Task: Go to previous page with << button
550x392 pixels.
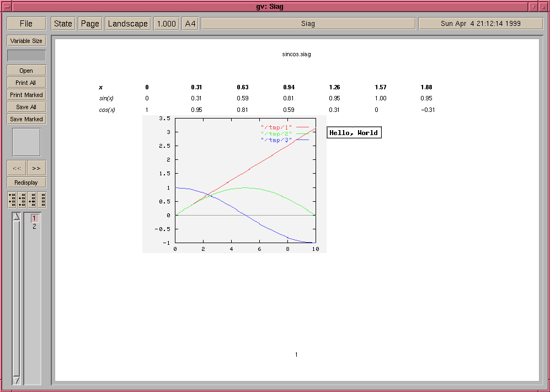Action: pos(17,168)
